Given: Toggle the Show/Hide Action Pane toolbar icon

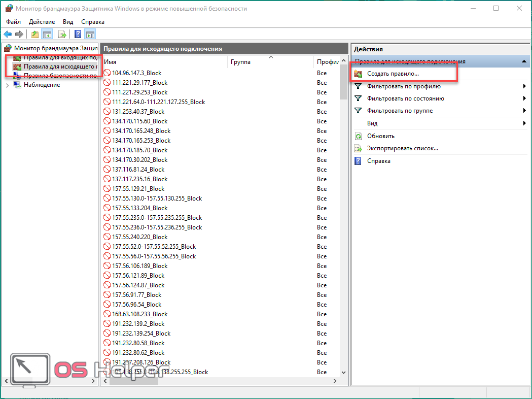Looking at the screenshot, I should (90, 35).
